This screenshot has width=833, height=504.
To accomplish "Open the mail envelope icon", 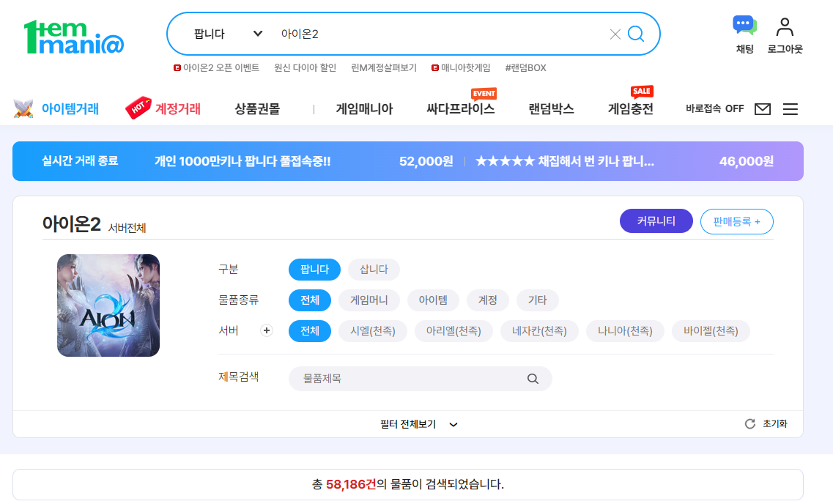I will [763, 109].
